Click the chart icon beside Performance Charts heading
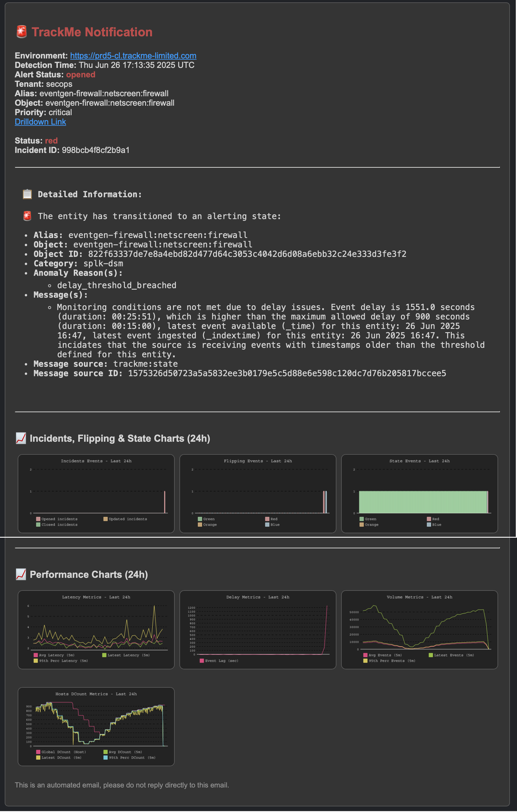 [x=21, y=574]
